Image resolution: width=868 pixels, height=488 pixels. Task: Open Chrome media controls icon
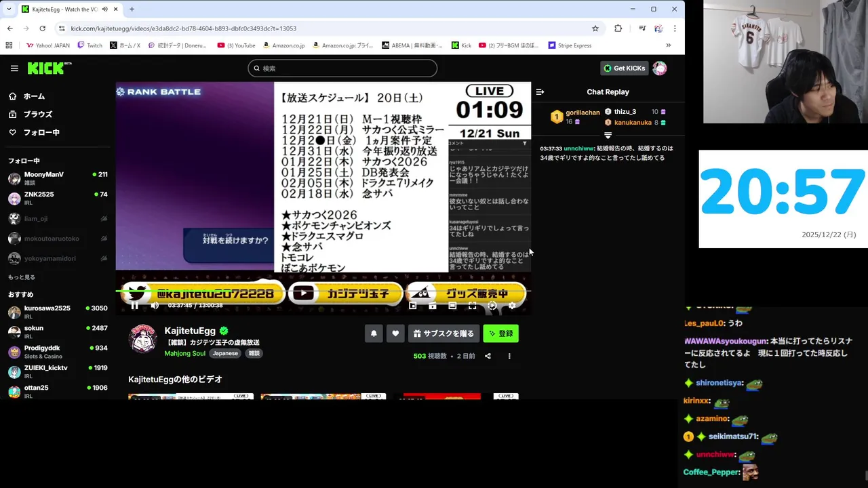coord(642,28)
